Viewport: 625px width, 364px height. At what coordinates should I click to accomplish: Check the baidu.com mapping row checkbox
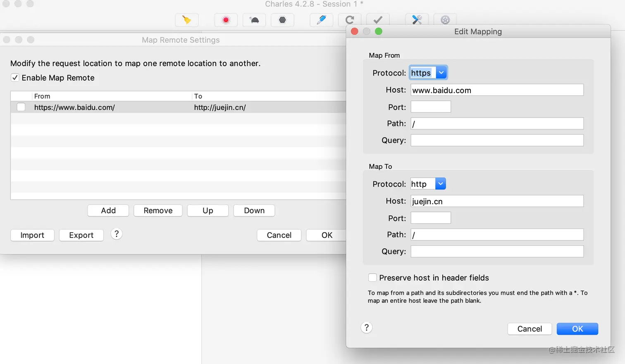pos(21,107)
